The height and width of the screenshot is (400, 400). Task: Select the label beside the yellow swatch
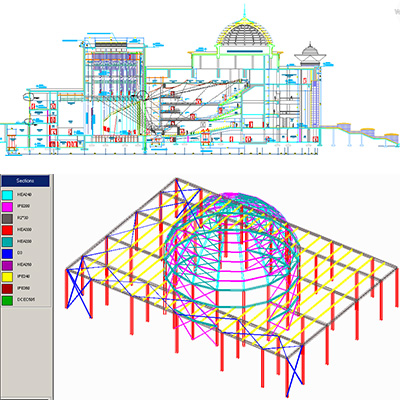tap(23, 276)
